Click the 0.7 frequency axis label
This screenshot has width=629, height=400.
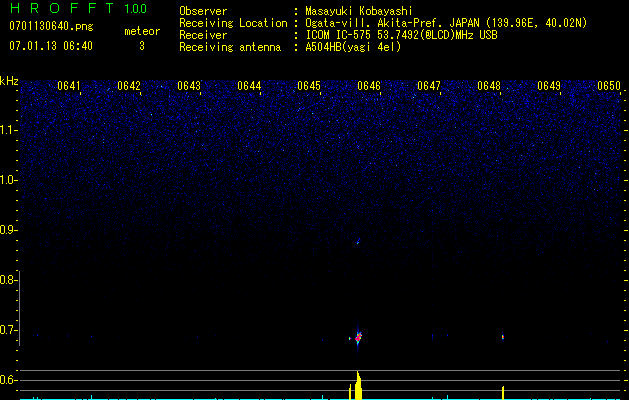pos(9,330)
